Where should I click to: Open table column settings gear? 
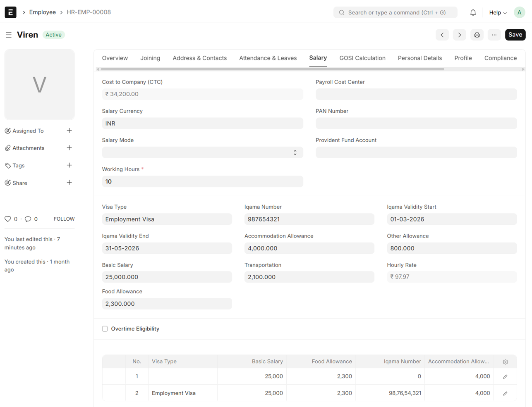click(x=505, y=362)
